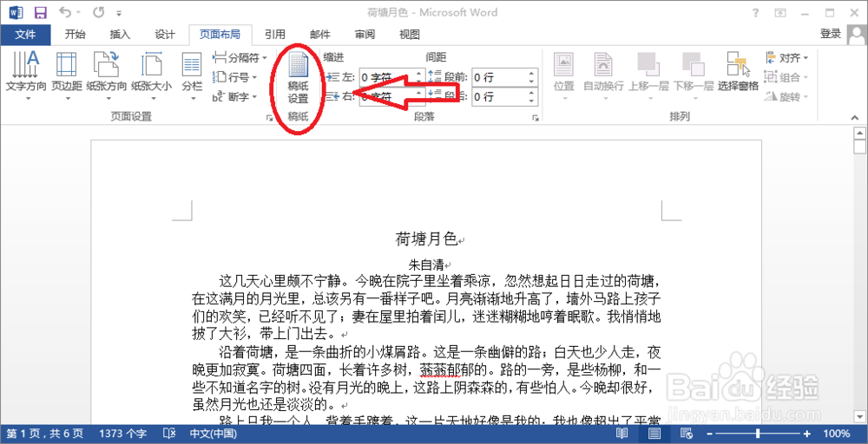The width and height of the screenshot is (868, 444).
Task: Switch to the 设计 tab
Action: click(x=165, y=35)
